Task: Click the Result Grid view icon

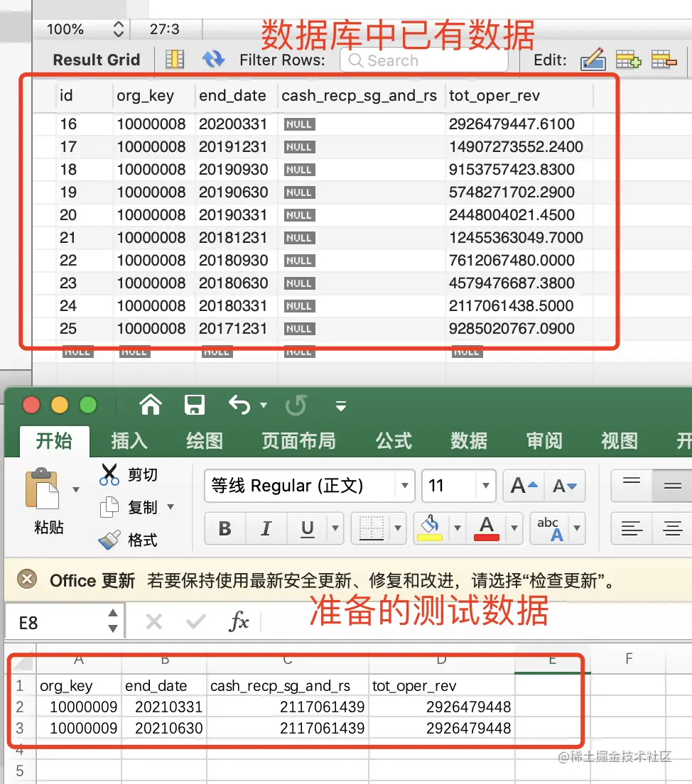Action: pyautogui.click(x=175, y=60)
